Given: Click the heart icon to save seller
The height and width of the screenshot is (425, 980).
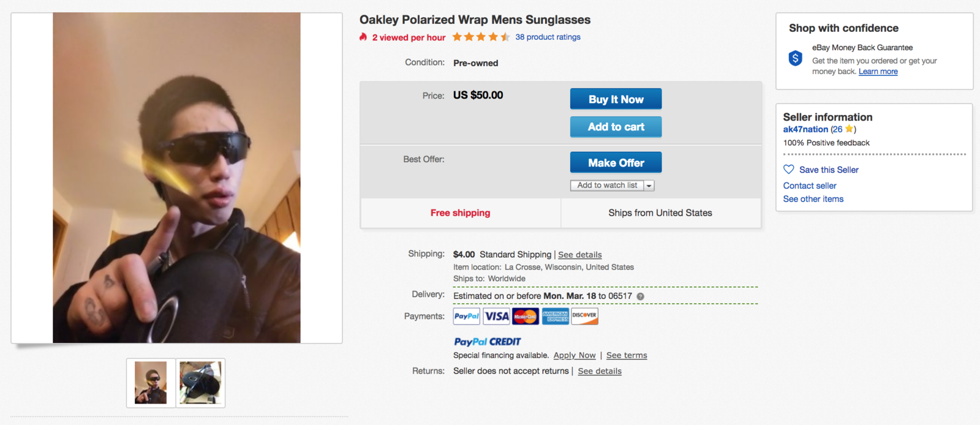Looking at the screenshot, I should (x=789, y=170).
